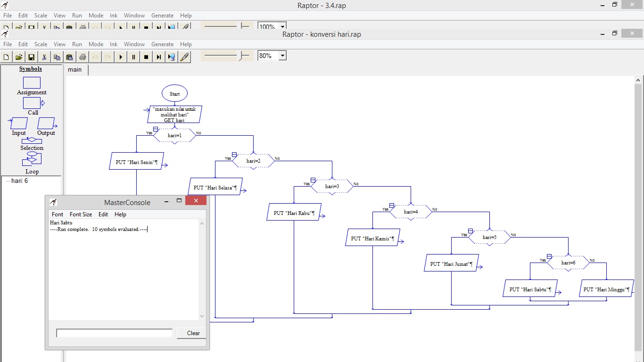Image resolution: width=644 pixels, height=362 pixels.
Task: Collapse the hari=6 selection branch
Action: point(549,257)
